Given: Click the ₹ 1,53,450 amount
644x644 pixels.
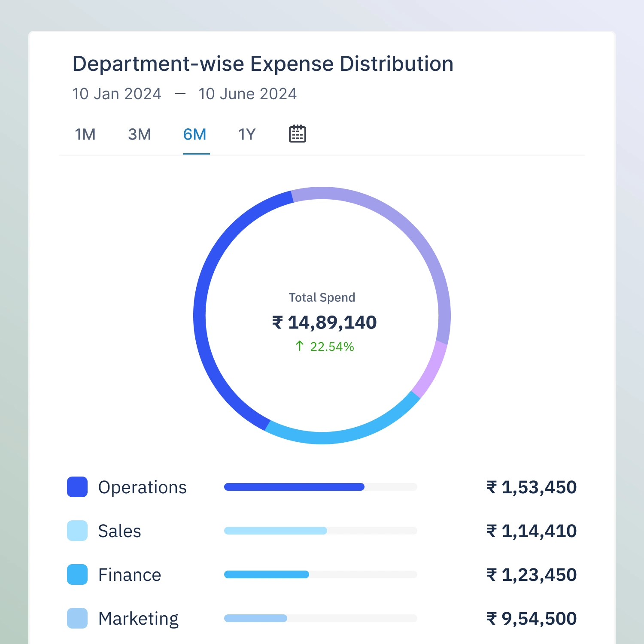Looking at the screenshot, I should coord(532,487).
